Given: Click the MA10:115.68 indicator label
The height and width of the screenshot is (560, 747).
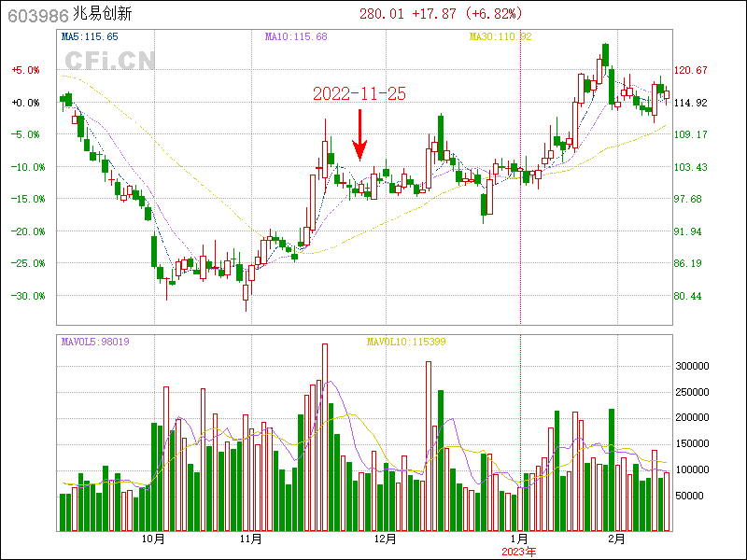Looking at the screenshot, I should point(296,36).
